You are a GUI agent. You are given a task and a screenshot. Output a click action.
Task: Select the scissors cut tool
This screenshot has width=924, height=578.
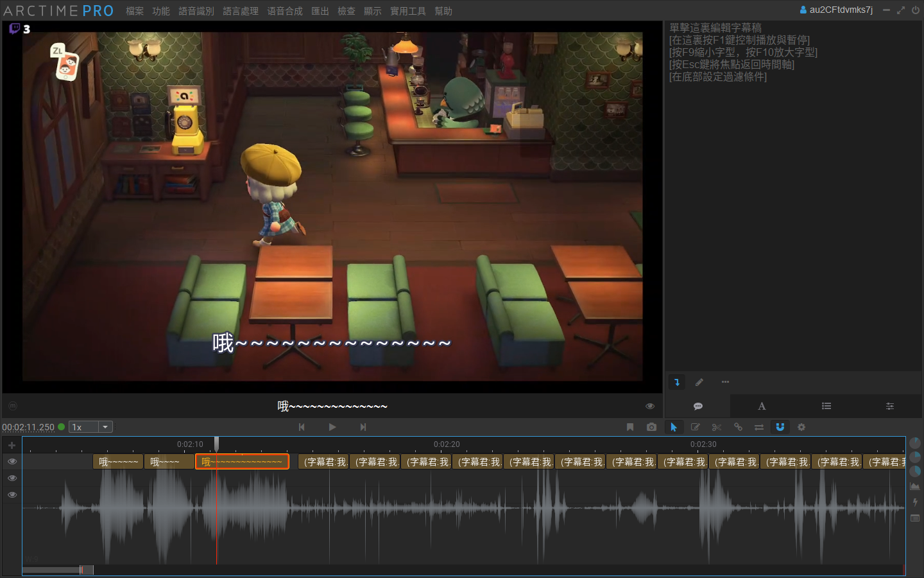(717, 427)
